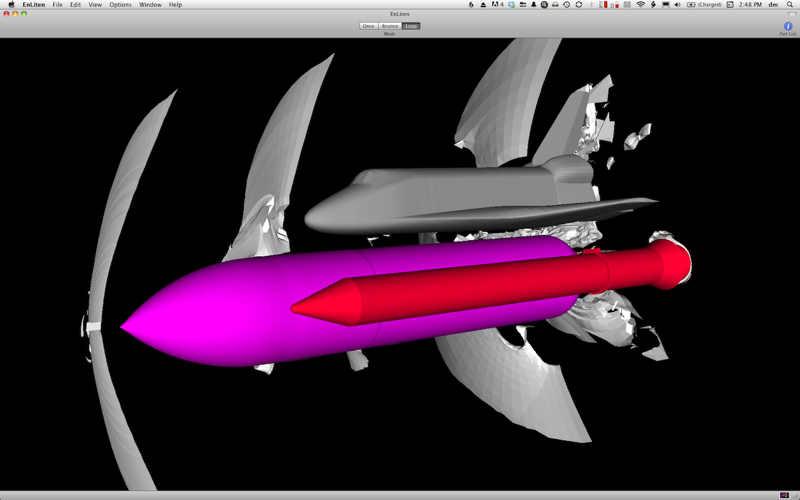800x500 pixels.
Task: Select the Bounce playback mode
Action: [x=390, y=26]
